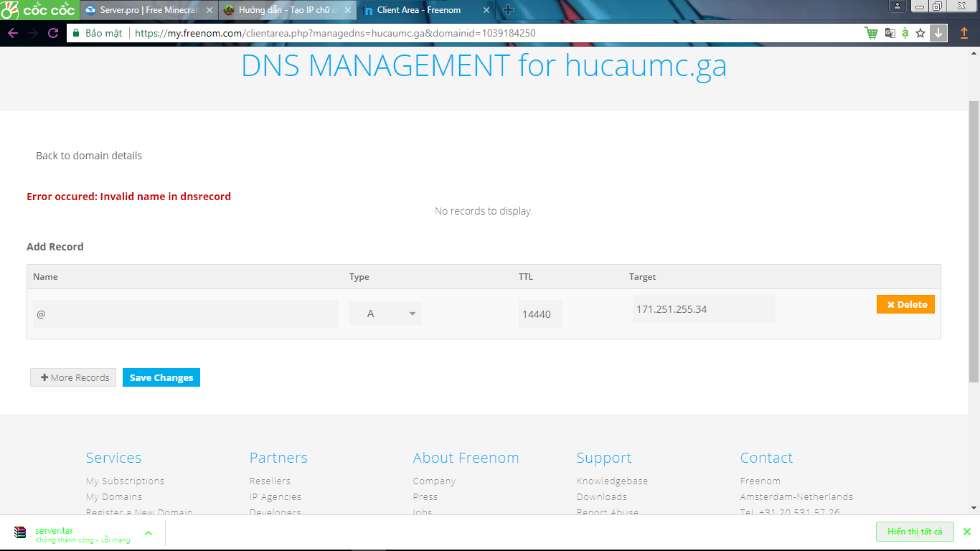Open My Subscriptions footer link
This screenshot has height=551, width=980.
click(125, 481)
